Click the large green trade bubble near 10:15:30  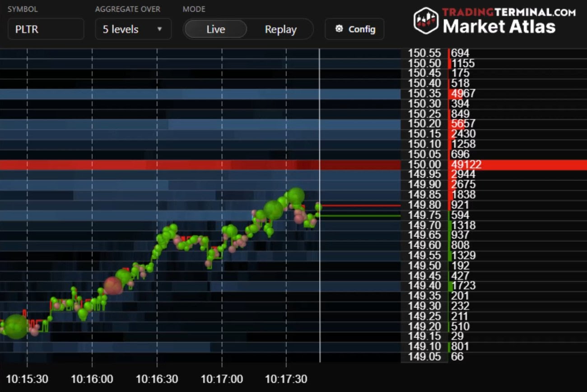click(x=16, y=327)
